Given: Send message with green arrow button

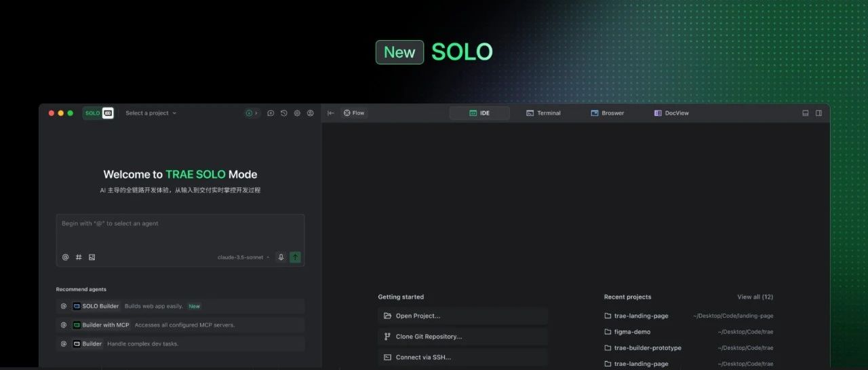Looking at the screenshot, I should tap(295, 257).
